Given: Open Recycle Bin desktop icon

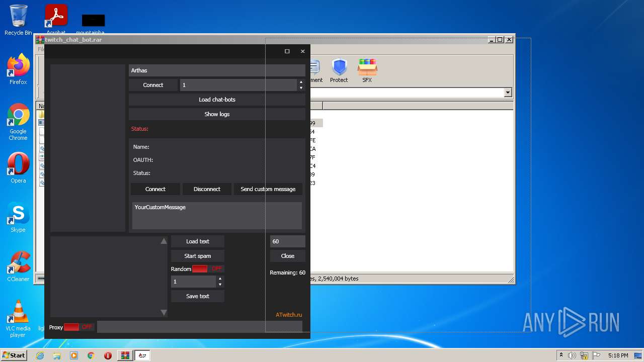Looking at the screenshot, I should 18,20.
